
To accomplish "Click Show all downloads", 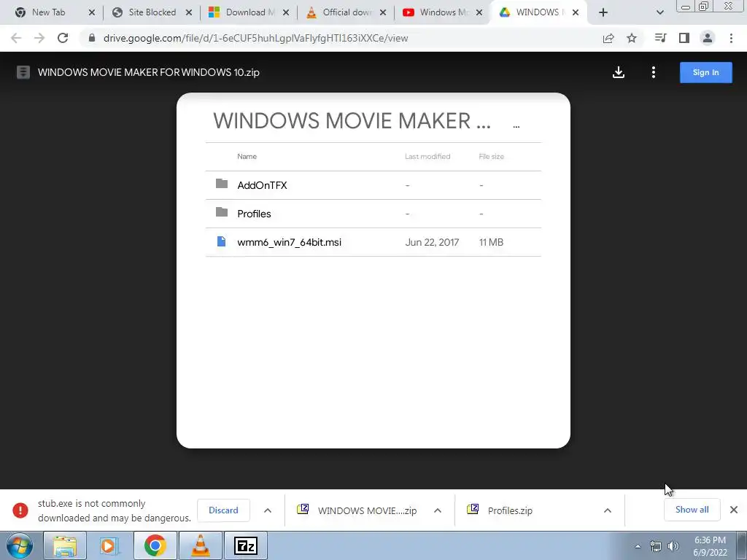I will coord(692,510).
